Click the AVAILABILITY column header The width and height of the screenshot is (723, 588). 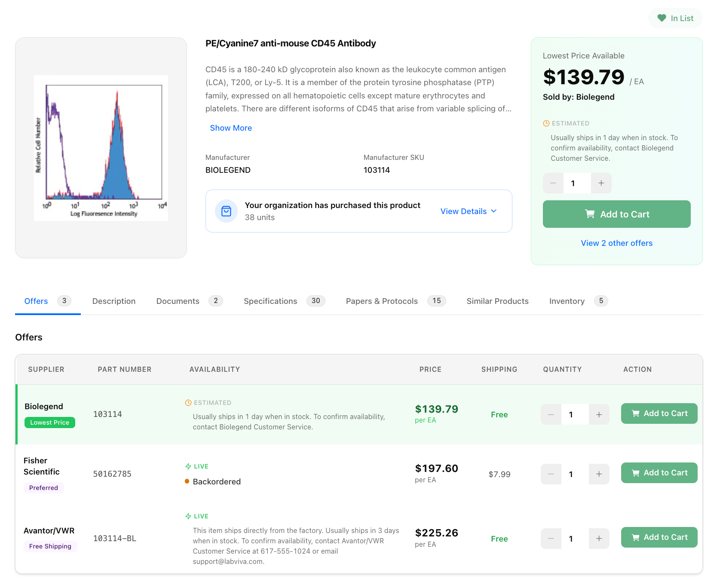click(214, 369)
